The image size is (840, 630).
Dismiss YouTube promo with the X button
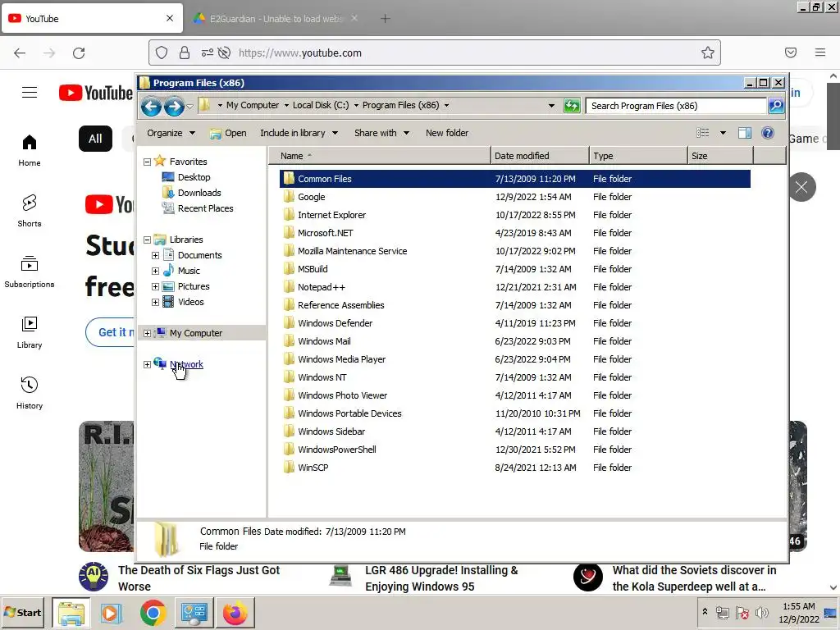pyautogui.click(x=801, y=187)
